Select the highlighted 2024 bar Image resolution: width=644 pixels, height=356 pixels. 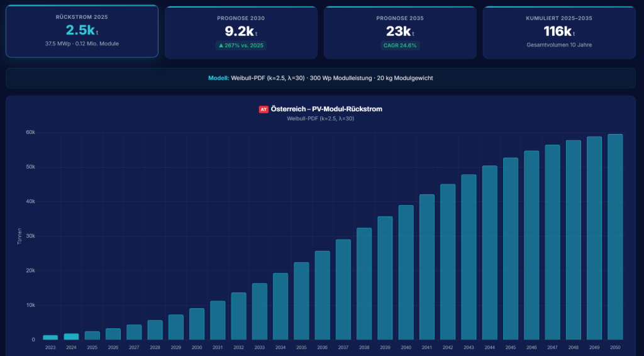coord(71,337)
